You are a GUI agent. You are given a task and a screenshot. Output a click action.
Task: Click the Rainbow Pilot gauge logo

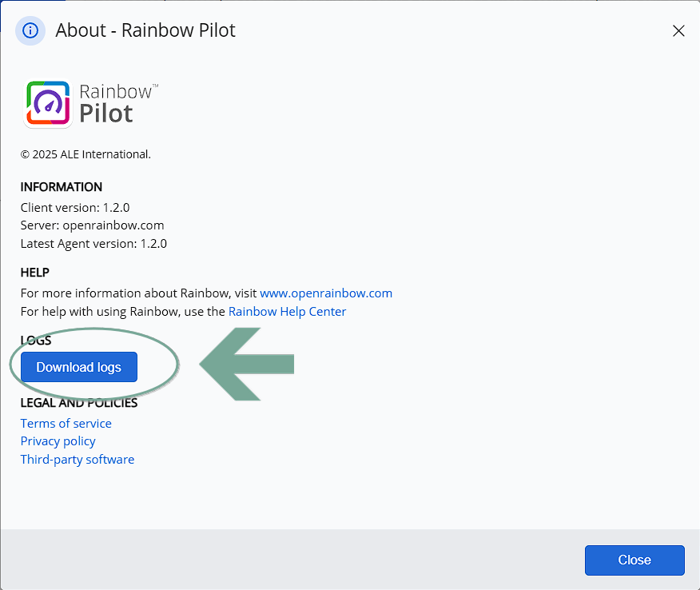pyautogui.click(x=47, y=105)
